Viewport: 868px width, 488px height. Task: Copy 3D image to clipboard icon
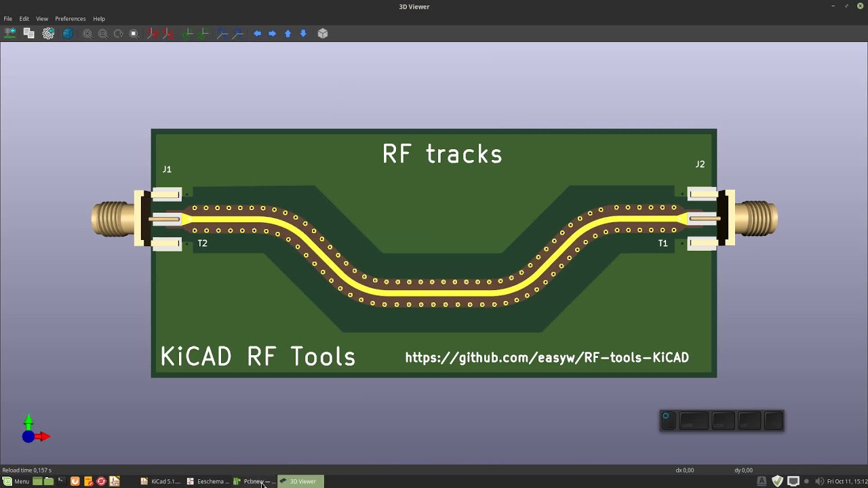[28, 33]
